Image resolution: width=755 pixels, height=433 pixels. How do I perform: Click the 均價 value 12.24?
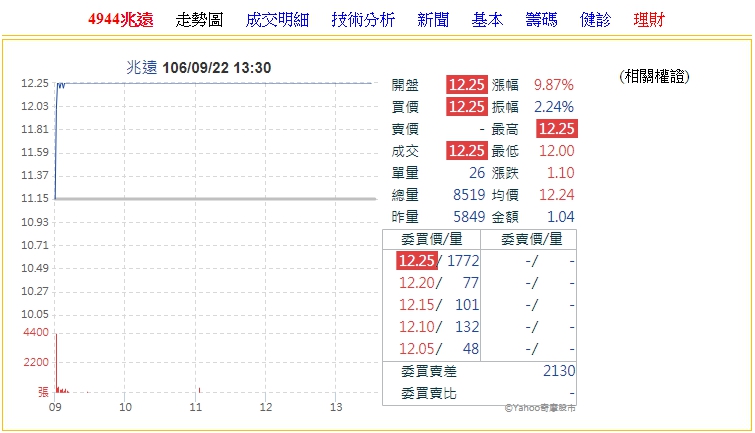[x=557, y=195]
